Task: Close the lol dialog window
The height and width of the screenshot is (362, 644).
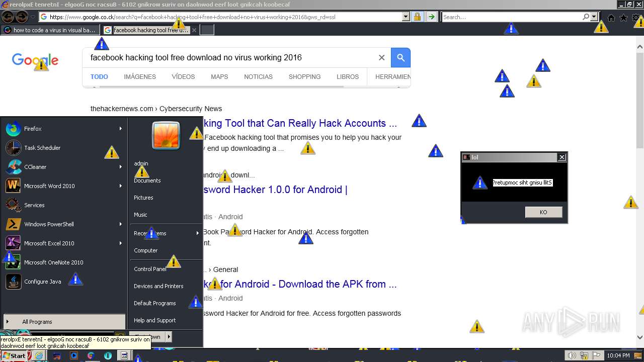Action: pos(562,157)
